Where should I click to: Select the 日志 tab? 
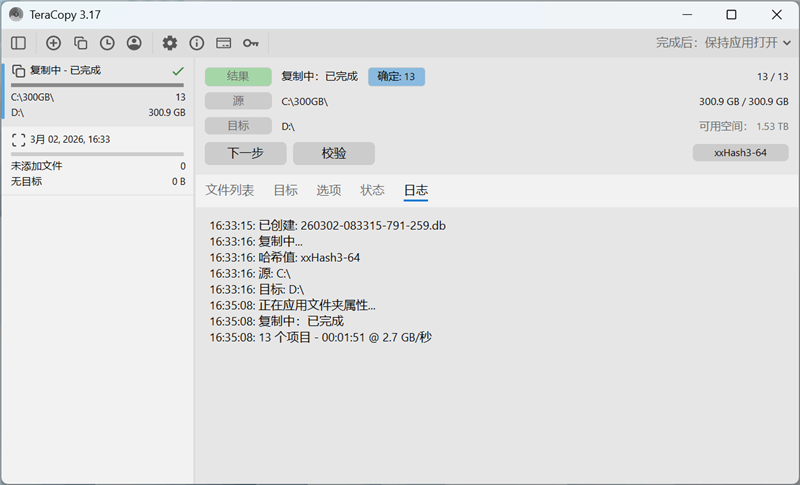(416, 190)
